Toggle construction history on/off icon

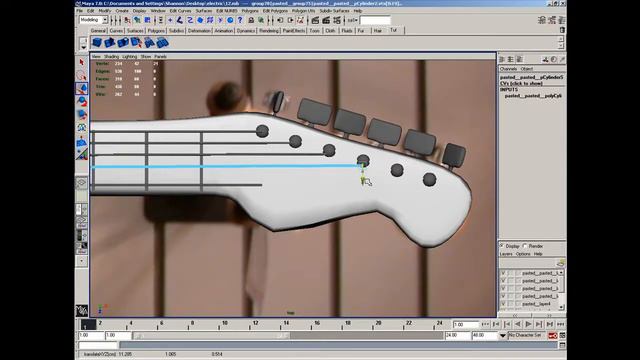[x=300, y=20]
